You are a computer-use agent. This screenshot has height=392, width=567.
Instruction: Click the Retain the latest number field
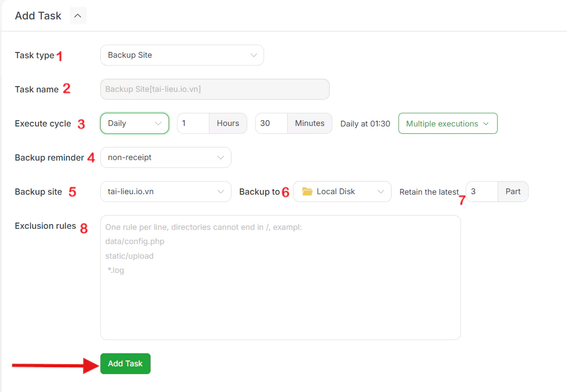click(x=482, y=192)
